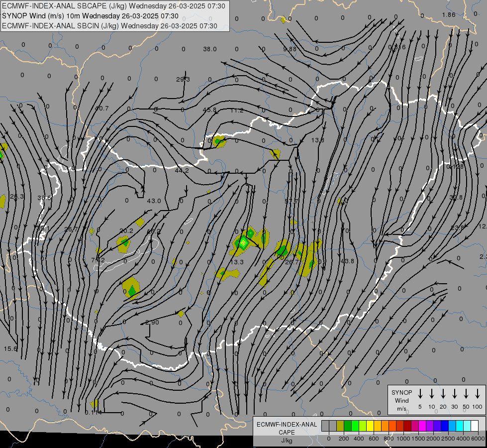Click the 36.6 value on the map
The height and width of the screenshot is (448, 487).
[x=44, y=198]
